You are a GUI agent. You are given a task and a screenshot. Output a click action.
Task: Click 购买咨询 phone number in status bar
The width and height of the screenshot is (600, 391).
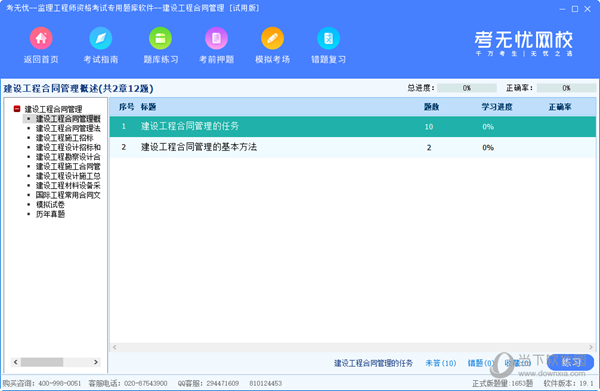[60, 383]
